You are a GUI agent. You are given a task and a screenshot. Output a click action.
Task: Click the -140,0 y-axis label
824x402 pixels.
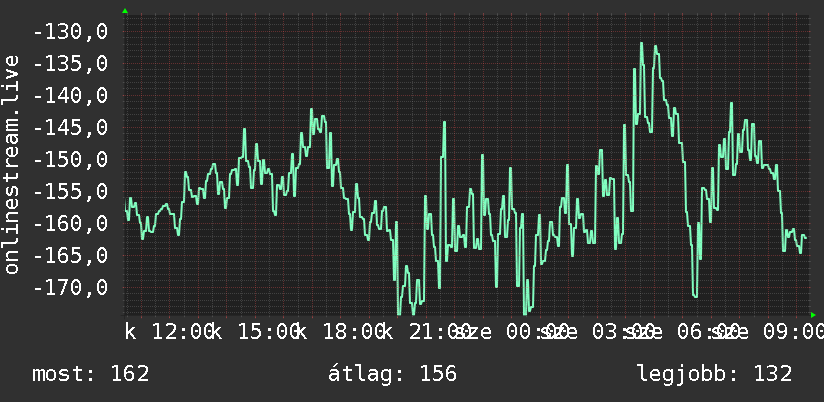pyautogui.click(x=70, y=96)
